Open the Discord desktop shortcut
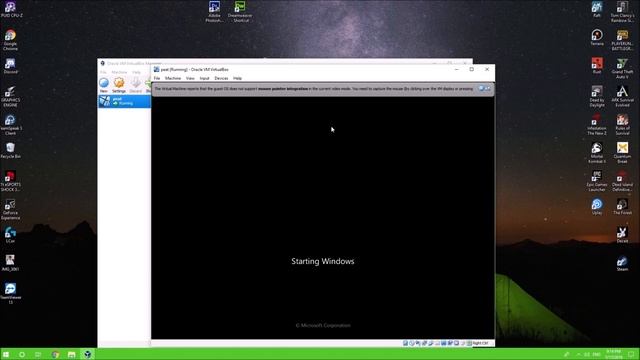Screen dimensions: 640x360 point(10,66)
